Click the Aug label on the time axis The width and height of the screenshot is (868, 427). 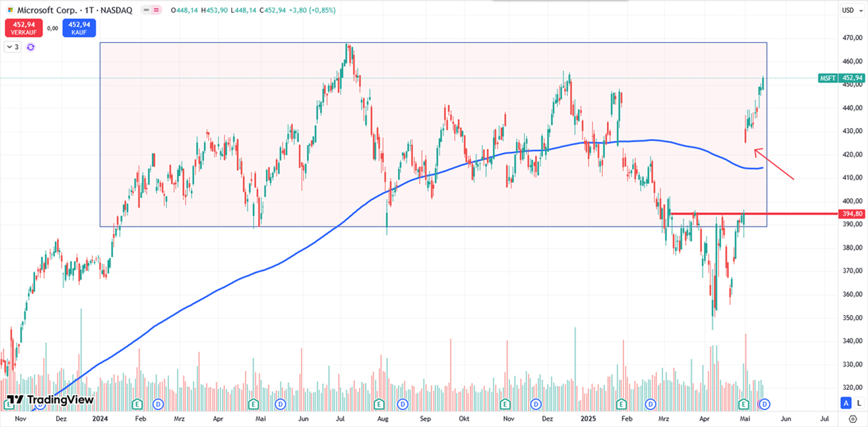[x=382, y=420]
